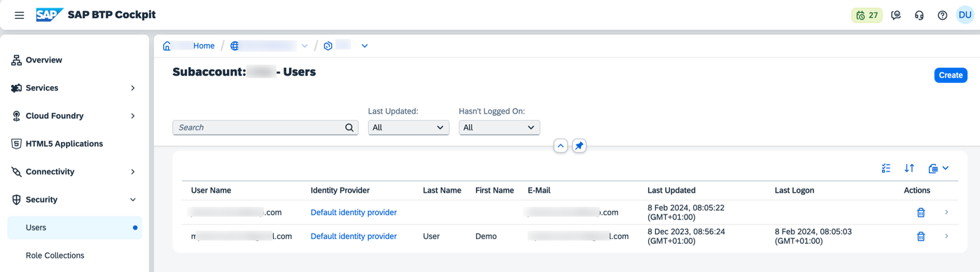Screen dimensions: 980x272
Task: Click the first name cell Demo
Action: click(486, 236)
